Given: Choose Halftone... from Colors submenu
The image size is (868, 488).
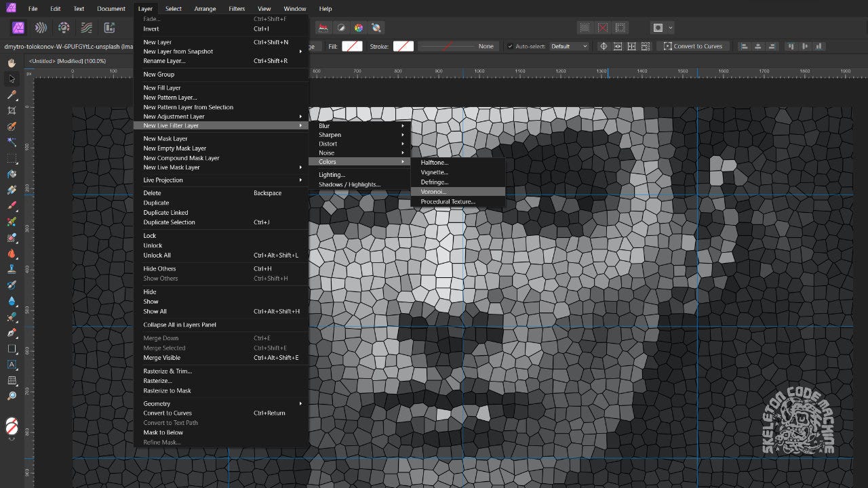Looking at the screenshot, I should 458,163.
